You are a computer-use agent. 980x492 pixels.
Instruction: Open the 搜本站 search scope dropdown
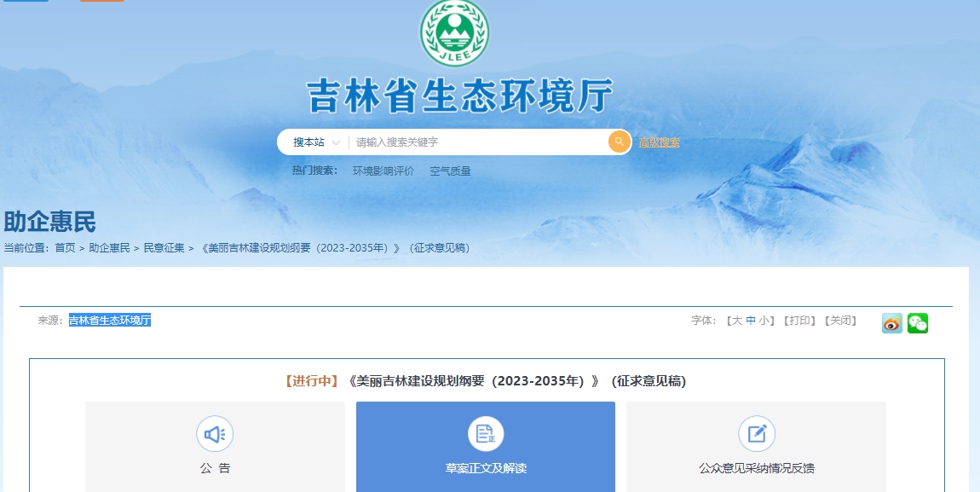[x=316, y=142]
